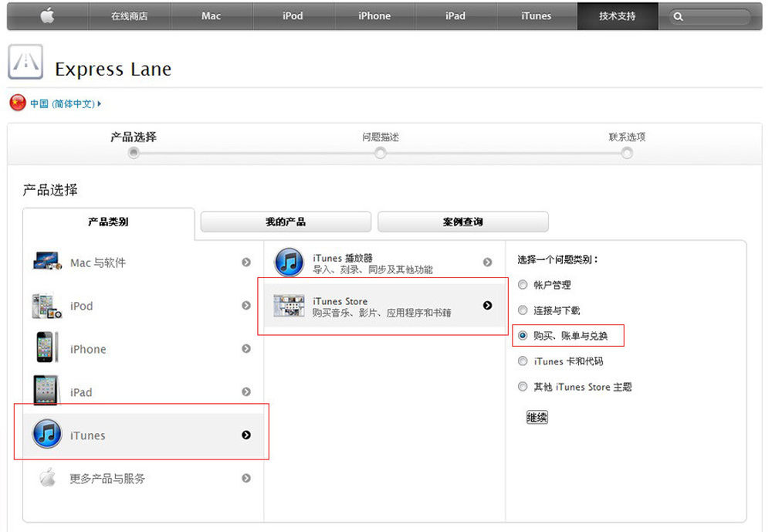
Task: Click the iTunes 播放器 title text
Action: pyautogui.click(x=343, y=258)
